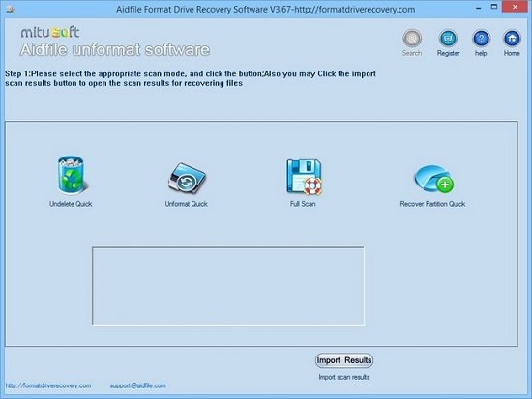Click the mitusoft logo
This screenshot has width=532, height=399.
[x=50, y=32]
